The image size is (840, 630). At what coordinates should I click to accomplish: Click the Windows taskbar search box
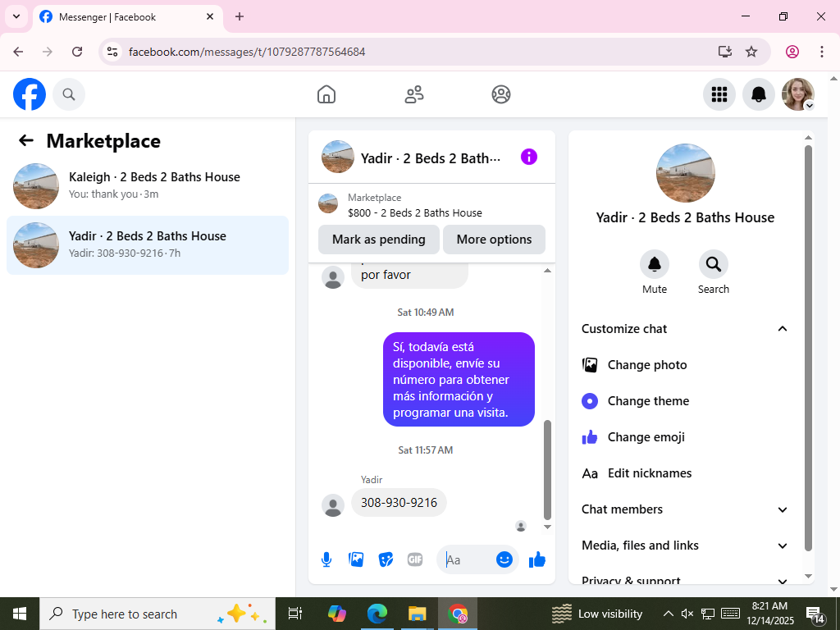tap(157, 614)
